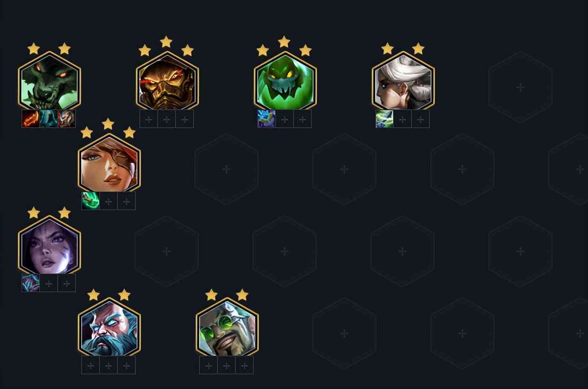The width and height of the screenshot is (588, 389).
Task: Add item to gold-masked champion's first slot
Action: pos(149,119)
